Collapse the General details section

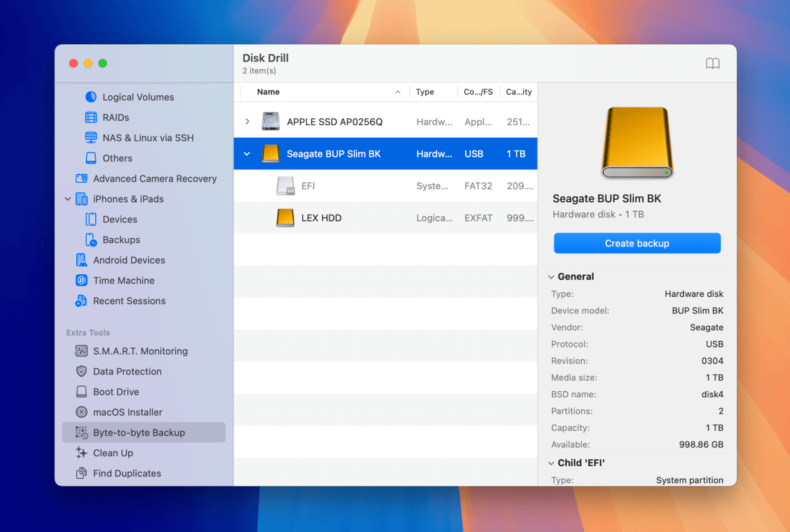point(551,277)
